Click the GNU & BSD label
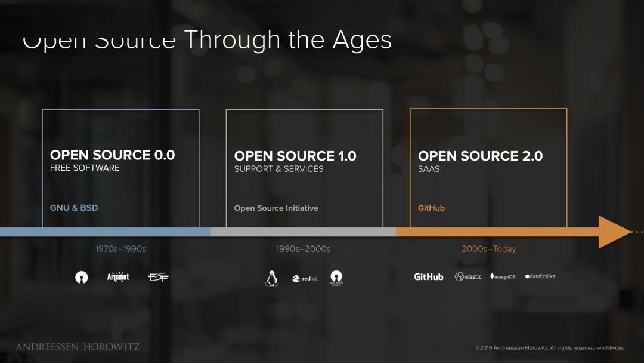Image resolution: width=644 pixels, height=363 pixels. [74, 208]
